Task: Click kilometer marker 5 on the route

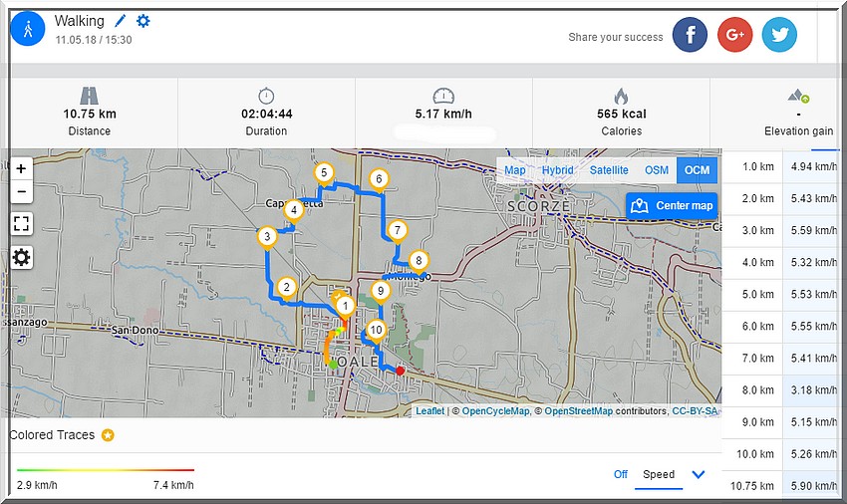Action: [324, 173]
